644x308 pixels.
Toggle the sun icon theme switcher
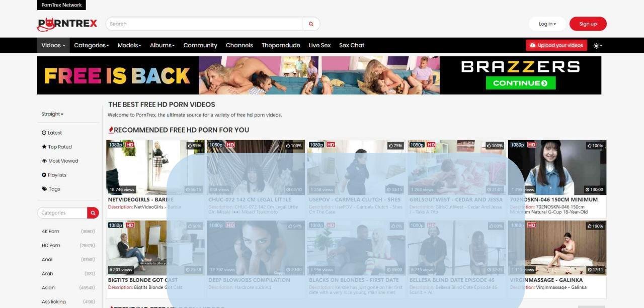pyautogui.click(x=597, y=45)
